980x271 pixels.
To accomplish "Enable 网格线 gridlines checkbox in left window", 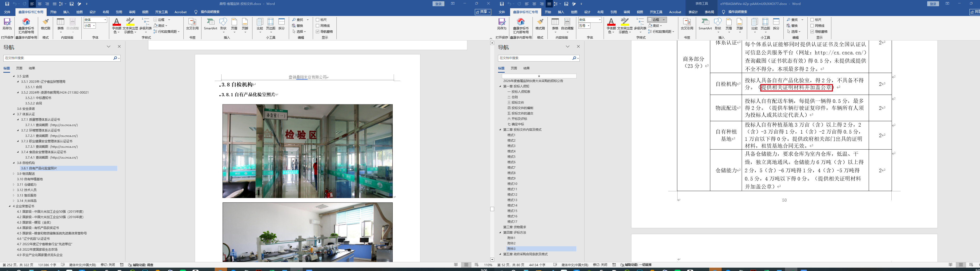I will 317,26.
